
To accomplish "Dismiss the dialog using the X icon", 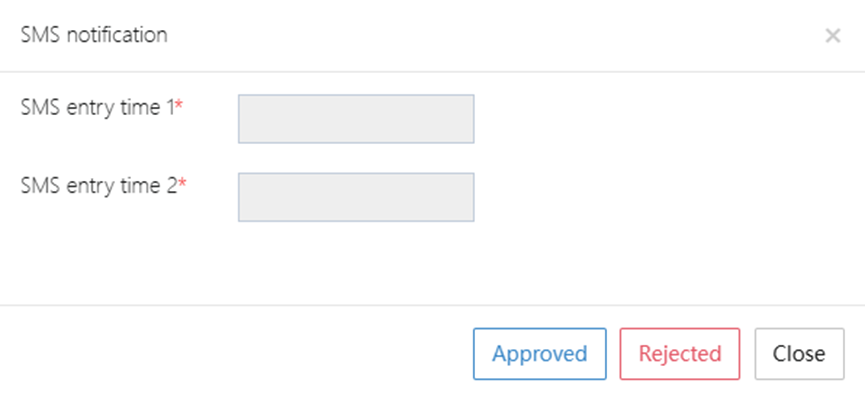I will [x=832, y=36].
